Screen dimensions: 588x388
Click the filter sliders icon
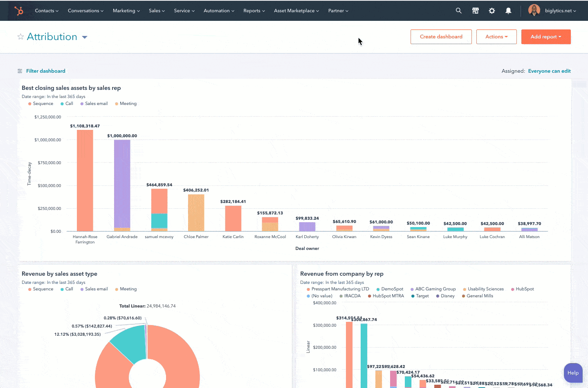(x=20, y=71)
